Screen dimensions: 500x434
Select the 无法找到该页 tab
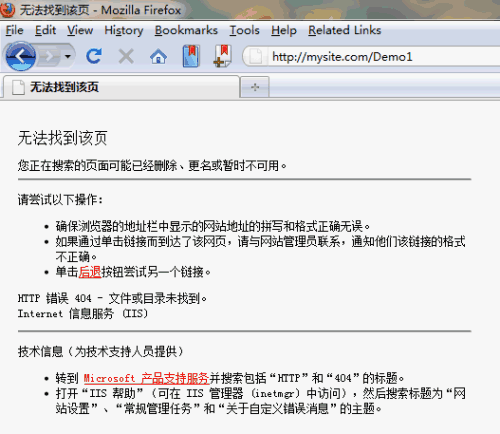pyautogui.click(x=122, y=87)
